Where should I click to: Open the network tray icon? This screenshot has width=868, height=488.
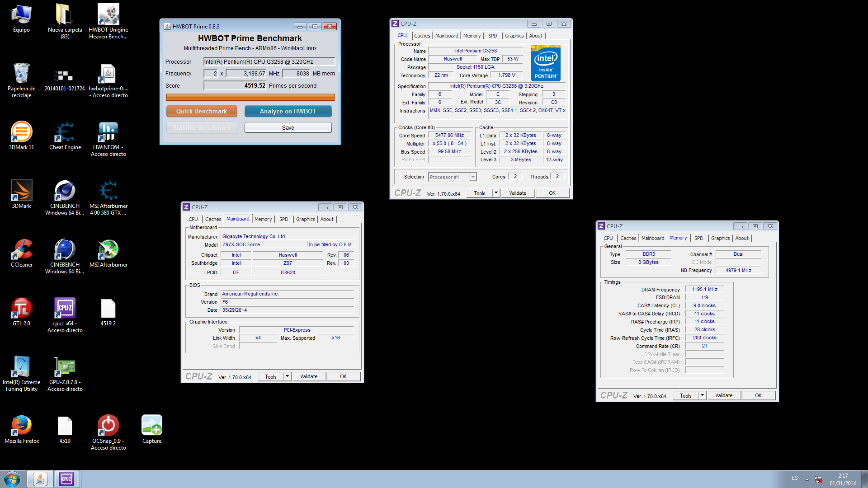818,479
